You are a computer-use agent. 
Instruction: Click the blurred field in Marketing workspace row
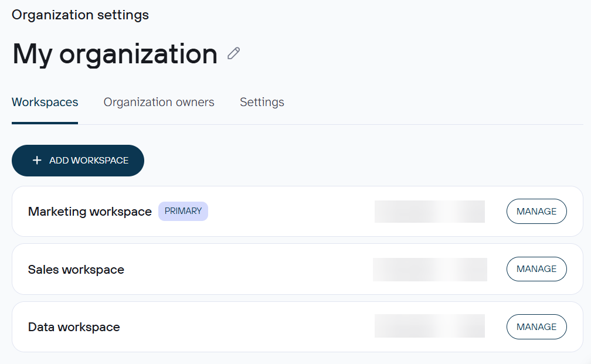click(429, 211)
